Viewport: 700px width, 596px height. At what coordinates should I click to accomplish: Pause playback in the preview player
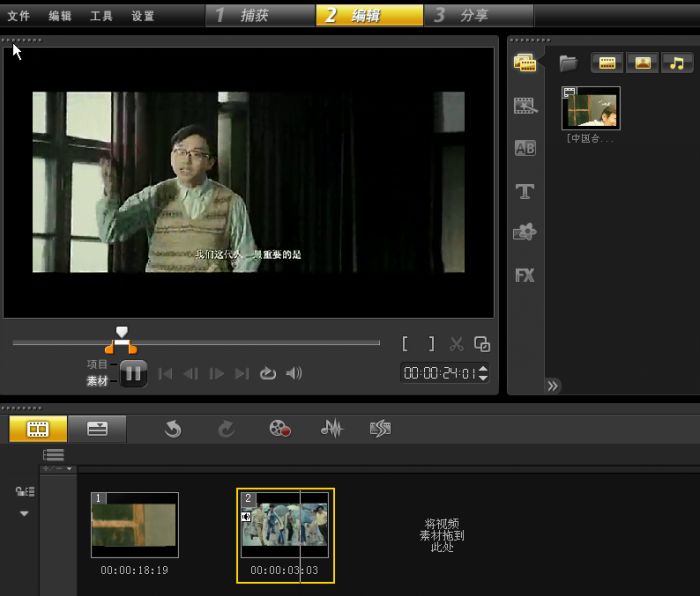134,373
